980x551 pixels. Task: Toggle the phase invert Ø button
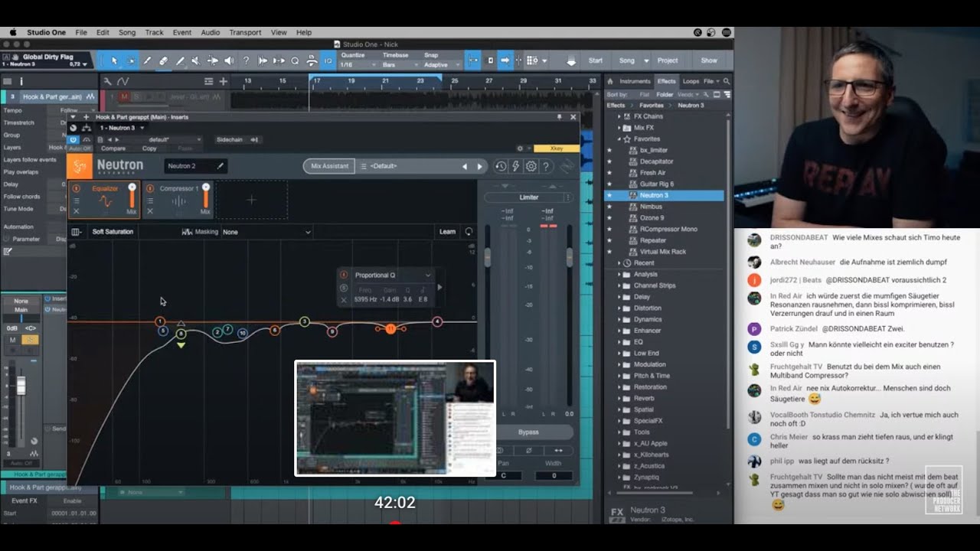(x=529, y=450)
